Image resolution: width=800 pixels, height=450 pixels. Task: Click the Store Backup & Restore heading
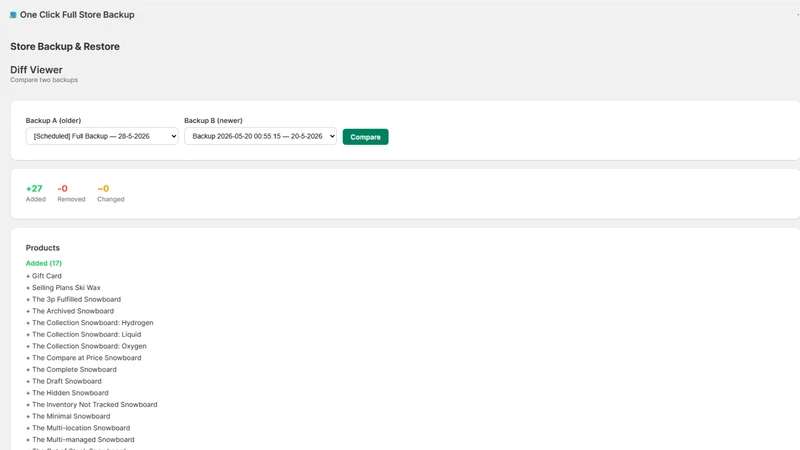point(65,46)
